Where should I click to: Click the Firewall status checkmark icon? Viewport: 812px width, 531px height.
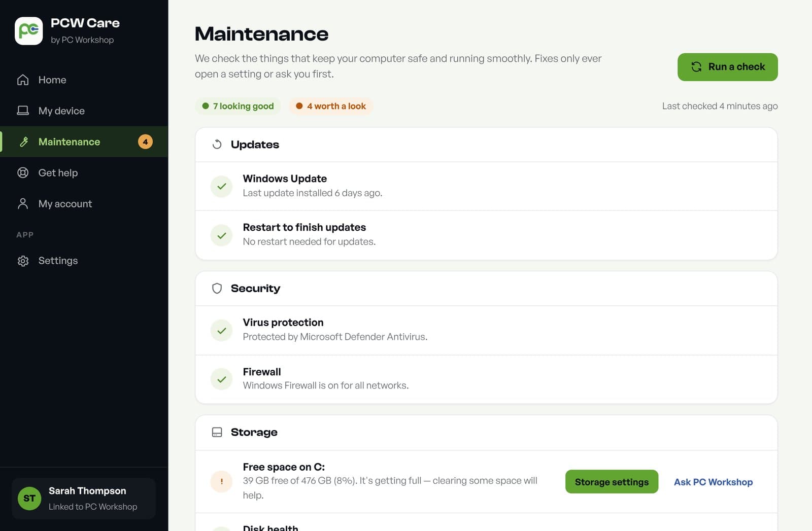click(222, 379)
